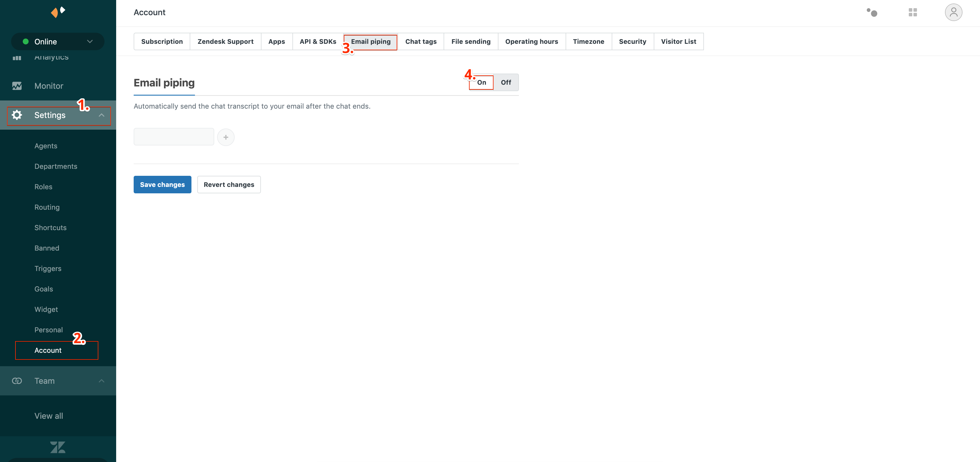
Task: Open the API & SDKs tab
Action: (318, 41)
